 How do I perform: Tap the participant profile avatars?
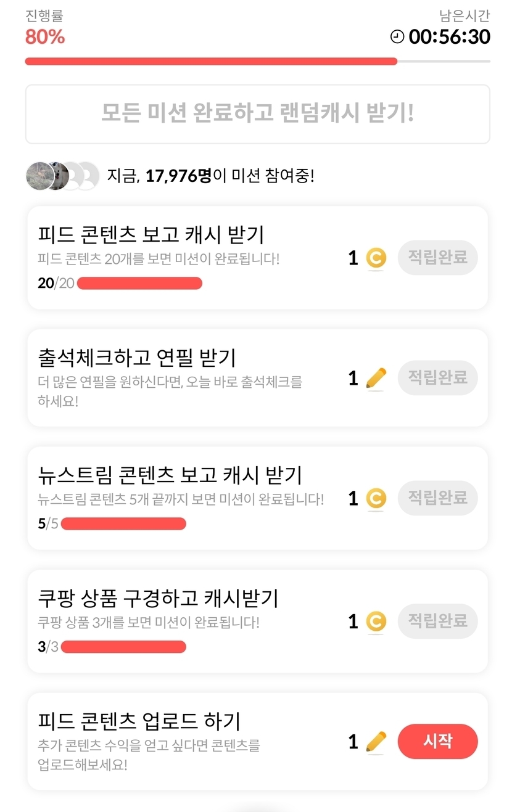tap(62, 176)
